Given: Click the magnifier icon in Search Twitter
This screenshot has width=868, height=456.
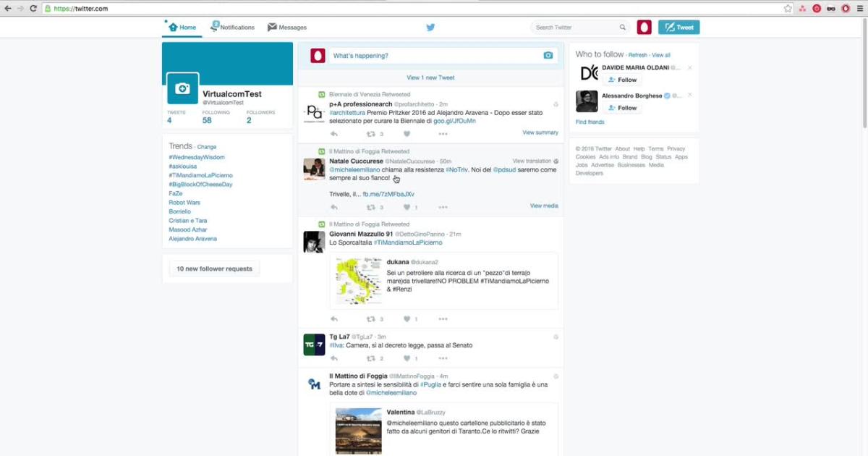Looking at the screenshot, I should 622,28.
